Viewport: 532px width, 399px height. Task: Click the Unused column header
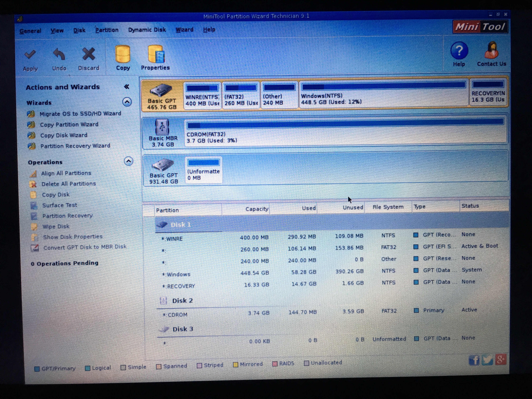coord(341,208)
